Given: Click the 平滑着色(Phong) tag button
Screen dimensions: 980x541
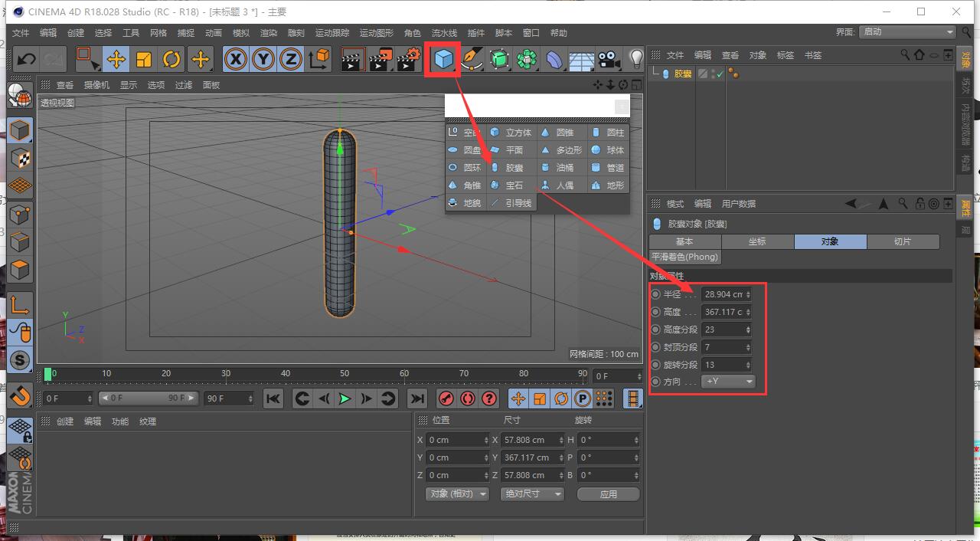Looking at the screenshot, I should tap(685, 257).
